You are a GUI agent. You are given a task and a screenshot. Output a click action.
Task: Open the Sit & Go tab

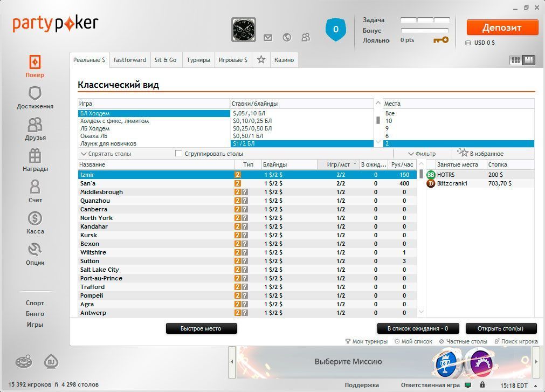165,60
